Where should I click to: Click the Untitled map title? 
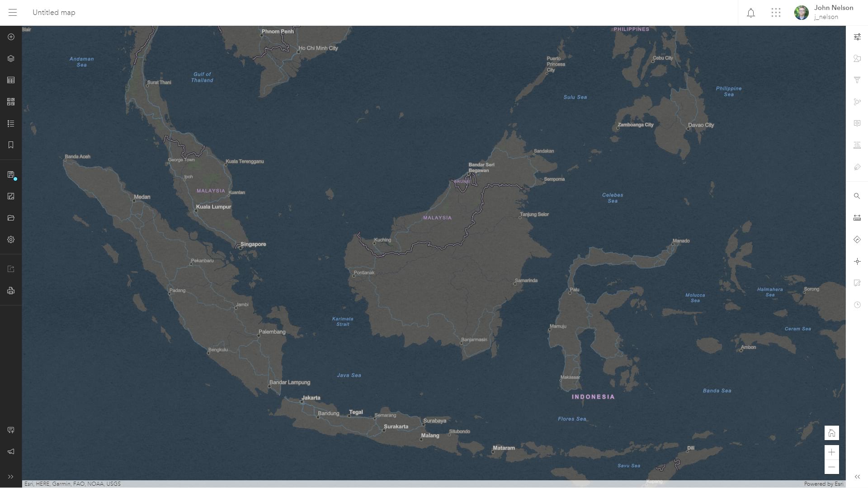54,13
